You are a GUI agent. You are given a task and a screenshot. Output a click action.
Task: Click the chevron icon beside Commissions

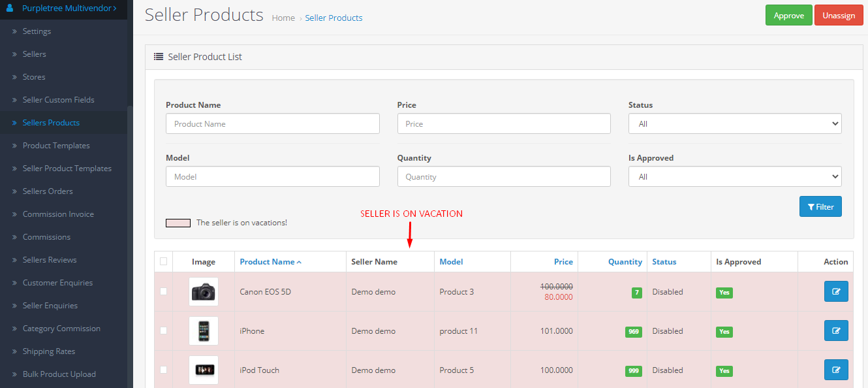(x=14, y=237)
